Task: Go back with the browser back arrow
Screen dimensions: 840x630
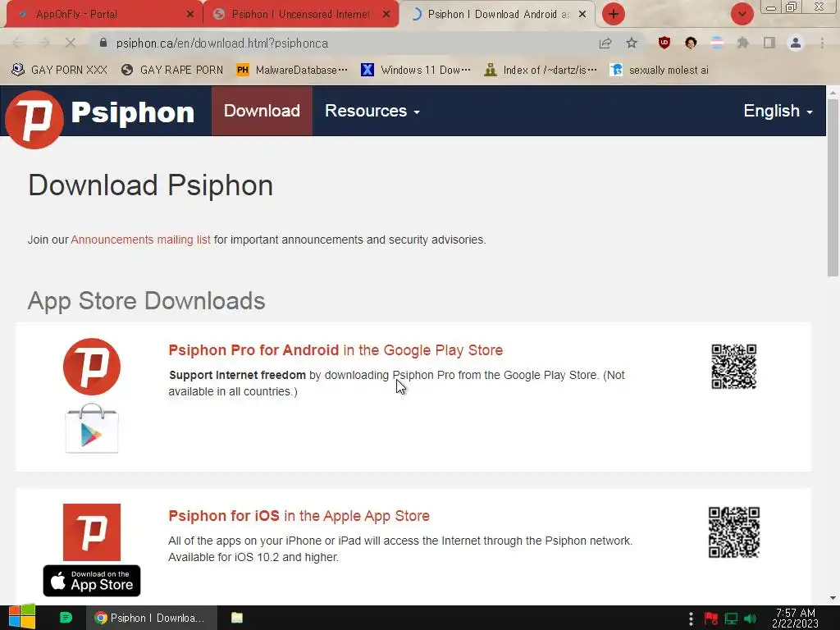Action: coord(18,43)
